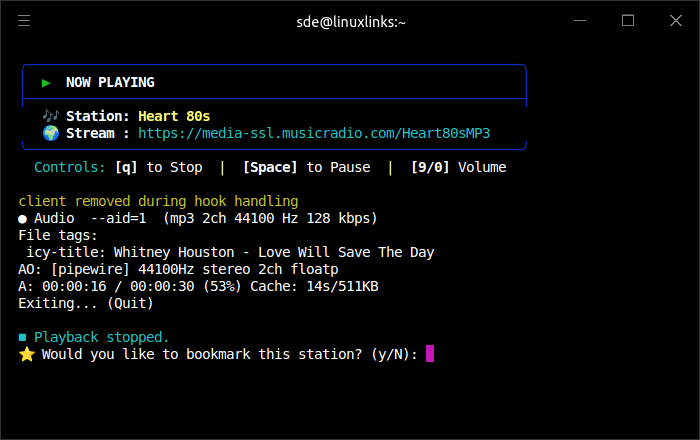Click the Heart 80s station name
The image size is (700, 440).
coord(174,116)
